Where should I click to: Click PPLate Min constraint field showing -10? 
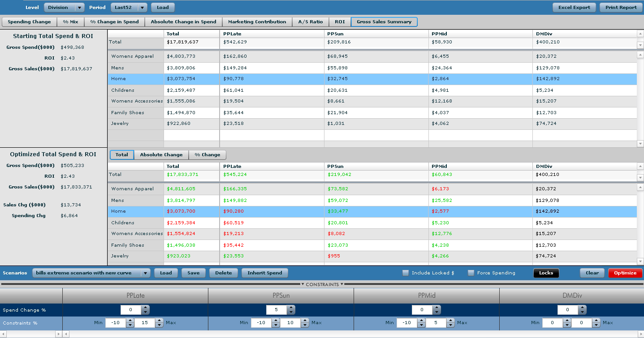click(x=116, y=323)
